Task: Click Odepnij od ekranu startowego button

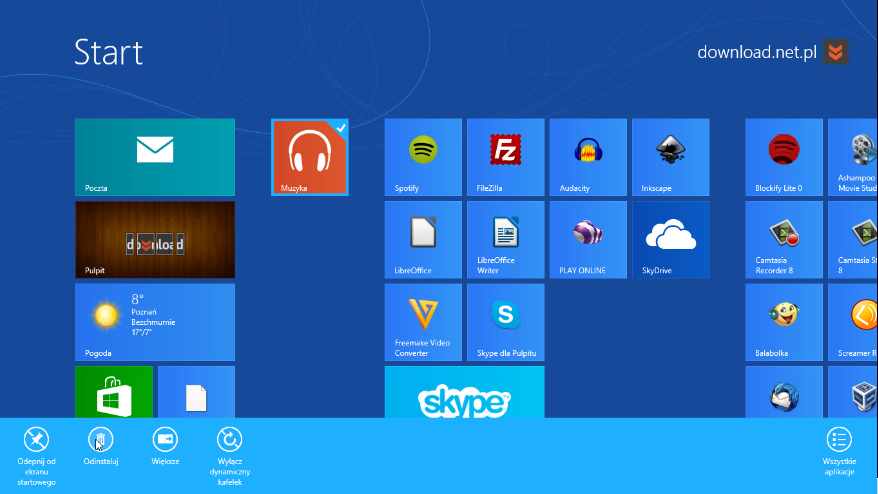Action: click(36, 456)
